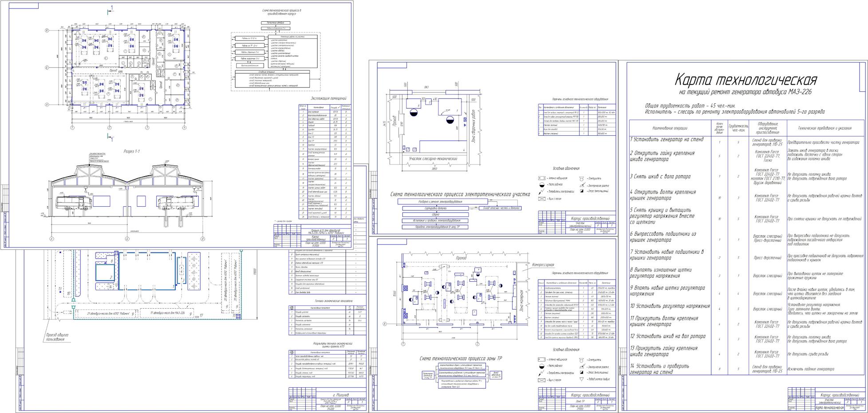Image resolution: width=868 pixels, height=413 pixels.
Task: Click the line 'Общая трудоемкость работ – 45 чел.-мин.'
Action: point(690,106)
